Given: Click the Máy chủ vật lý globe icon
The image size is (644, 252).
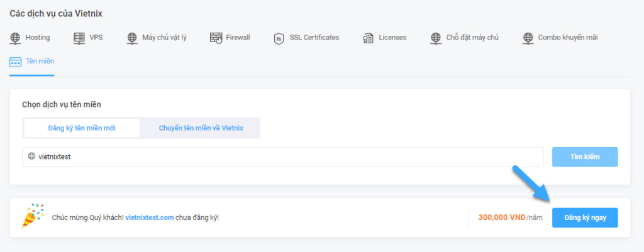Looking at the screenshot, I should click(132, 38).
